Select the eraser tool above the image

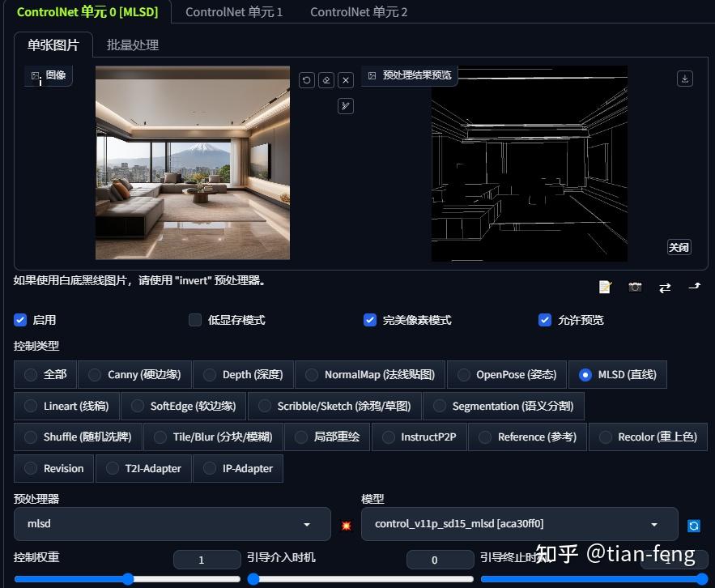(326, 79)
